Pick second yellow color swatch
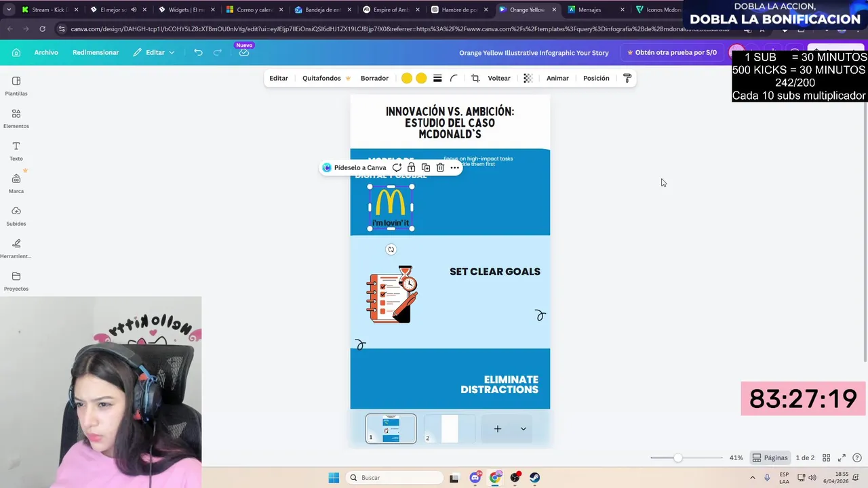 pos(421,78)
